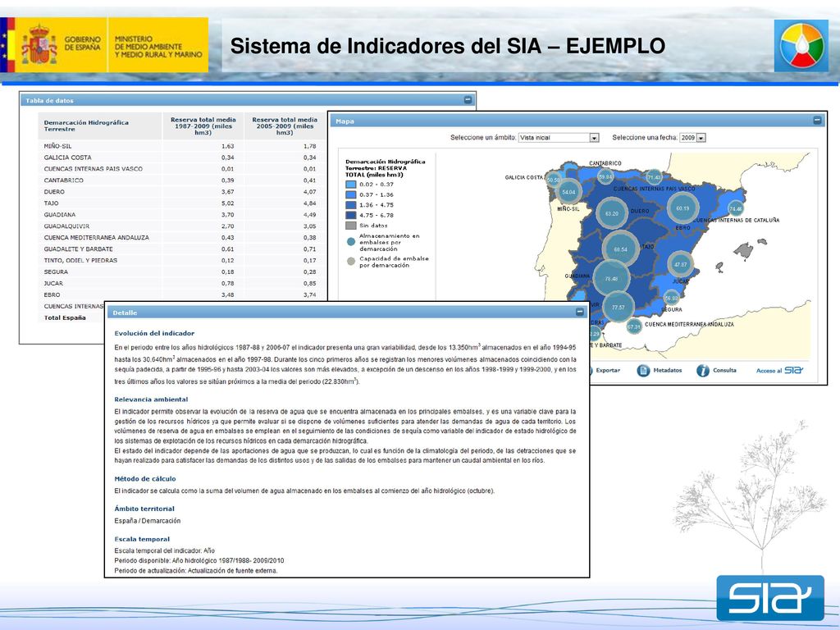Click the CUENCAS INTERNAS DE CATALUÑA map label
The height and width of the screenshot is (630, 840).
(x=736, y=220)
